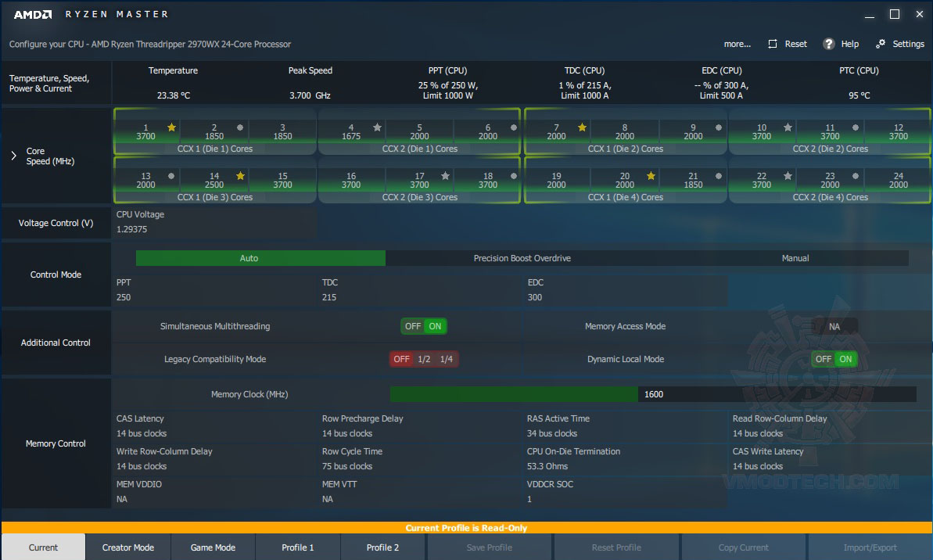
Task: Click the gray star on core 22
Action: (788, 175)
